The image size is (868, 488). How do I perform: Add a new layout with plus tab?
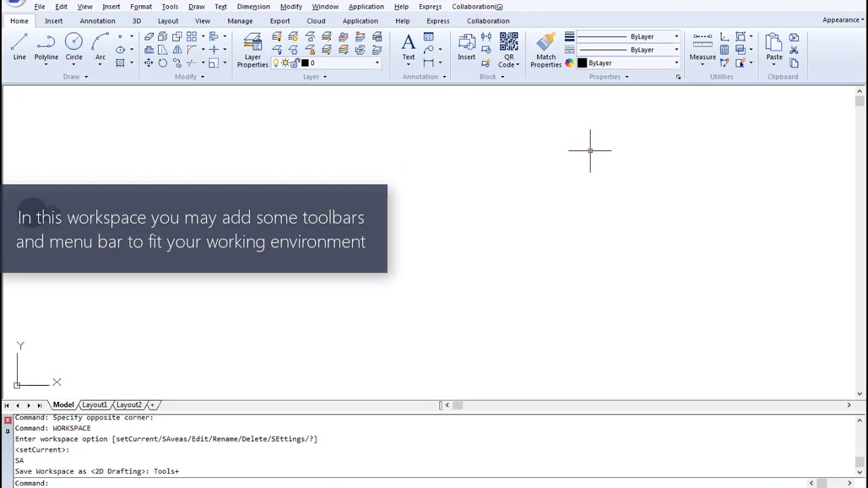point(153,405)
